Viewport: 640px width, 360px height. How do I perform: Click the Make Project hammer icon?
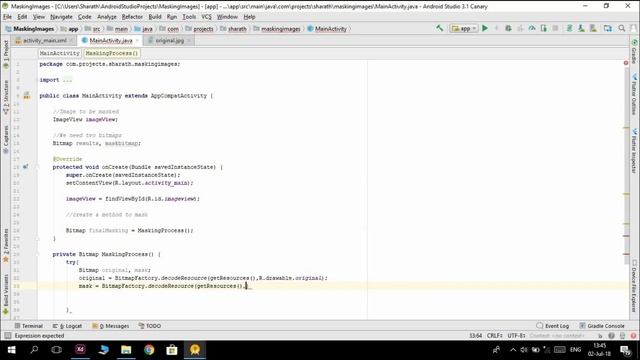point(439,28)
